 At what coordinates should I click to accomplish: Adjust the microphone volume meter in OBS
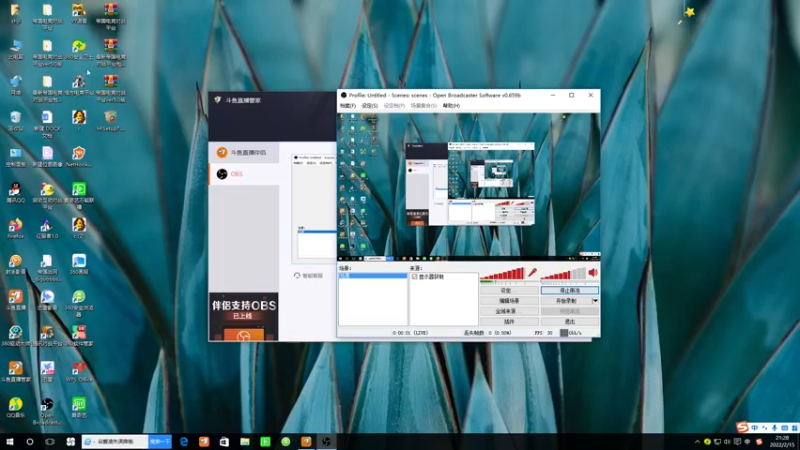503,274
